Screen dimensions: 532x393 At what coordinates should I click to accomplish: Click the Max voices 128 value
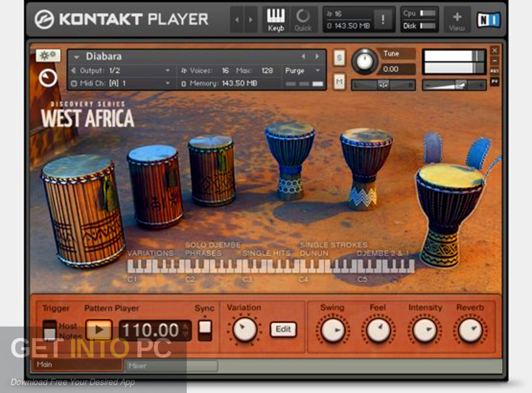[x=267, y=71]
